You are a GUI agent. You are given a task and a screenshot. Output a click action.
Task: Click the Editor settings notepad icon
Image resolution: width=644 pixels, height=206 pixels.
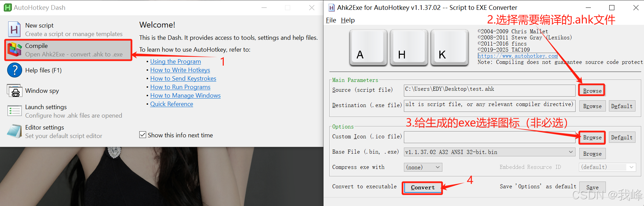point(15,131)
